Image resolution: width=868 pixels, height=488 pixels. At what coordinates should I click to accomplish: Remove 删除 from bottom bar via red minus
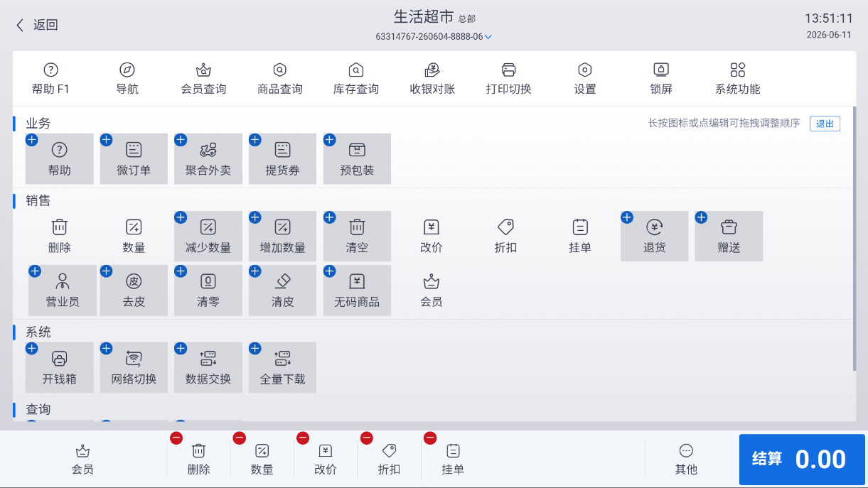tap(176, 438)
